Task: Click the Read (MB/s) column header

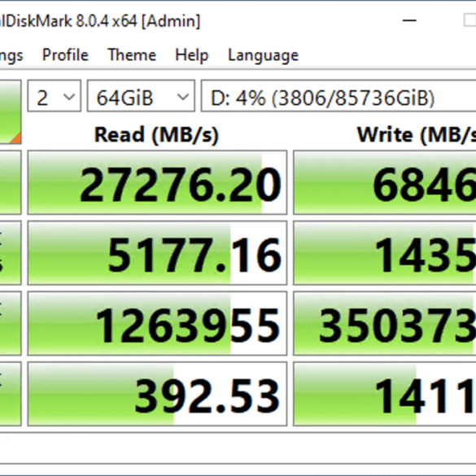Action: (x=156, y=135)
